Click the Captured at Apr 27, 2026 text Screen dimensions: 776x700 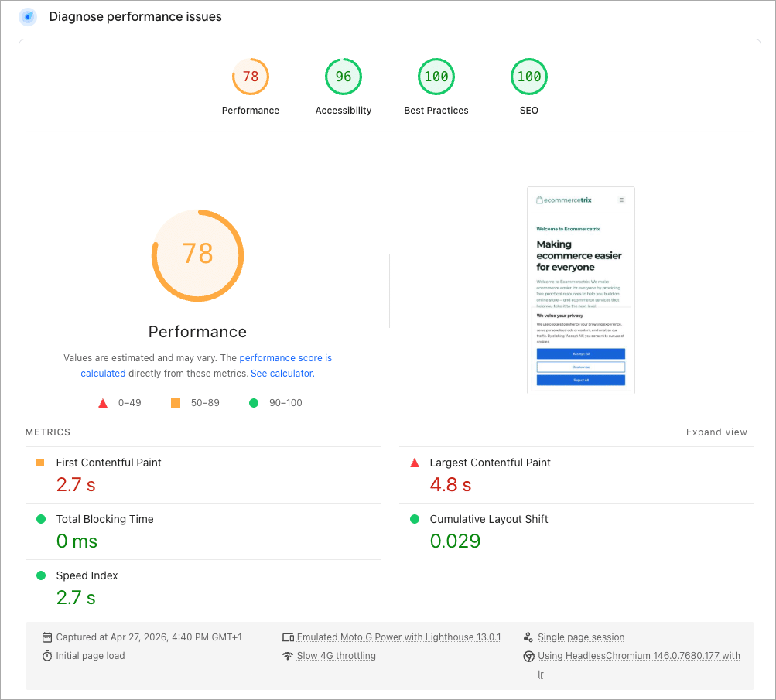pos(149,637)
